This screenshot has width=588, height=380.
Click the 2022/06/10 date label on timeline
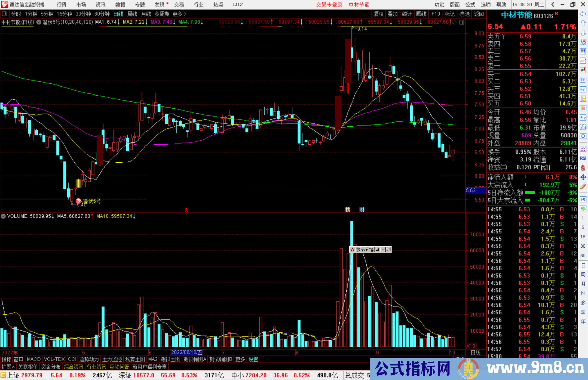coord(186,352)
